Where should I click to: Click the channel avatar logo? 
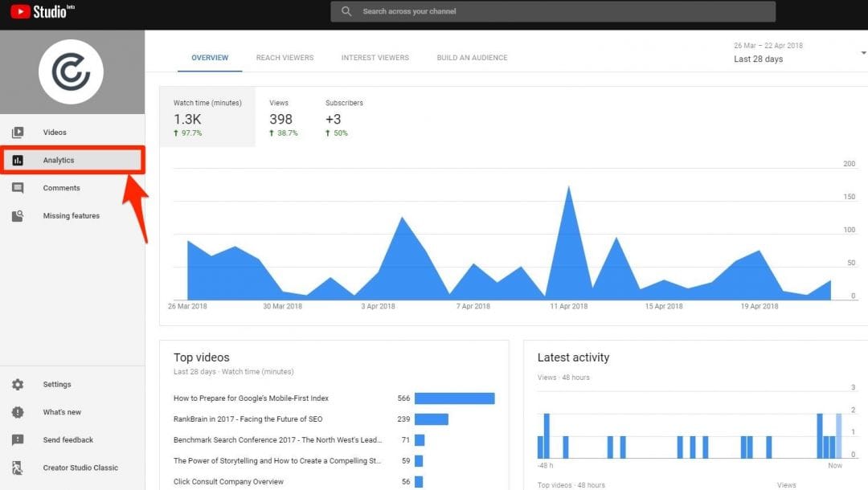(71, 72)
